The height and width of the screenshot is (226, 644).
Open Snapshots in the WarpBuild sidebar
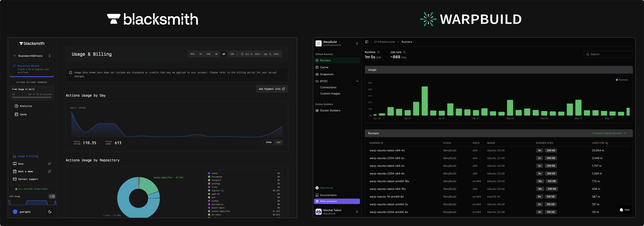coord(326,74)
